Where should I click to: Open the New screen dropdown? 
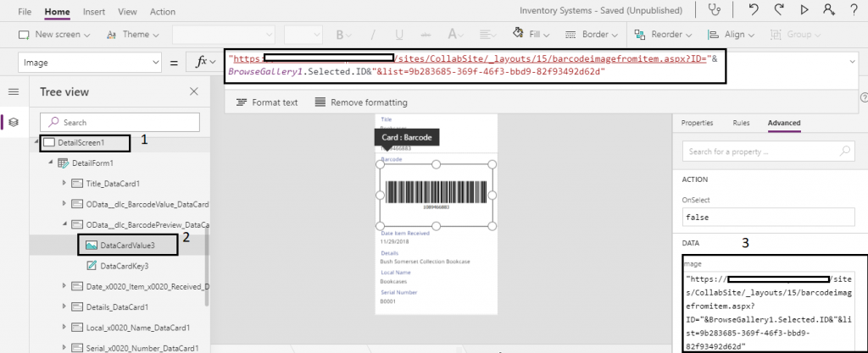click(54, 34)
